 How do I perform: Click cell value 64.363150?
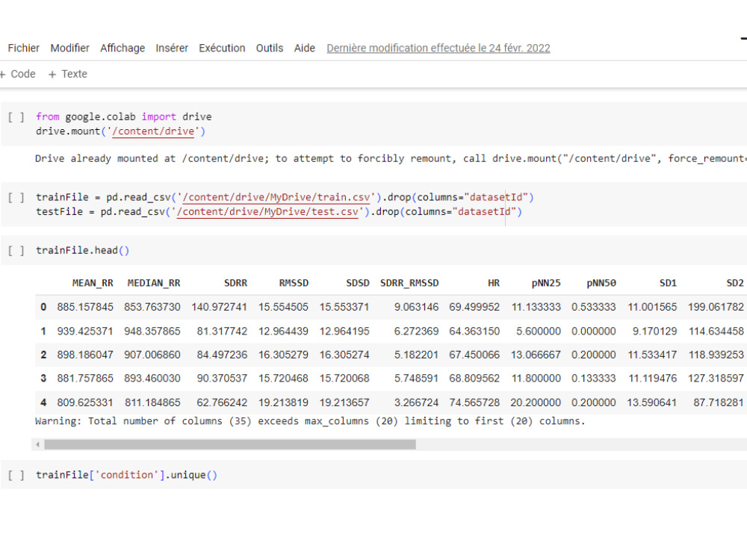[474, 332]
